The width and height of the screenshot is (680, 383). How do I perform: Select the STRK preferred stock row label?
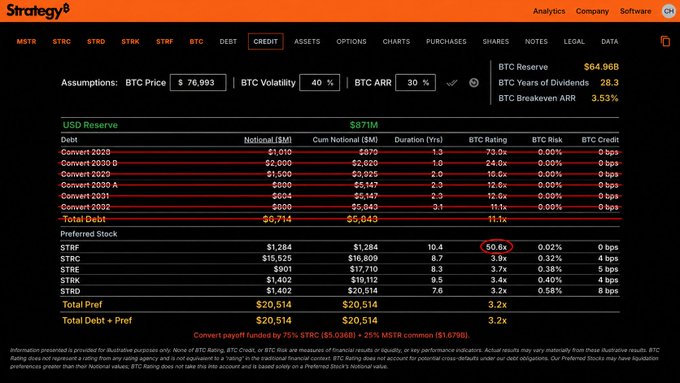click(x=70, y=280)
